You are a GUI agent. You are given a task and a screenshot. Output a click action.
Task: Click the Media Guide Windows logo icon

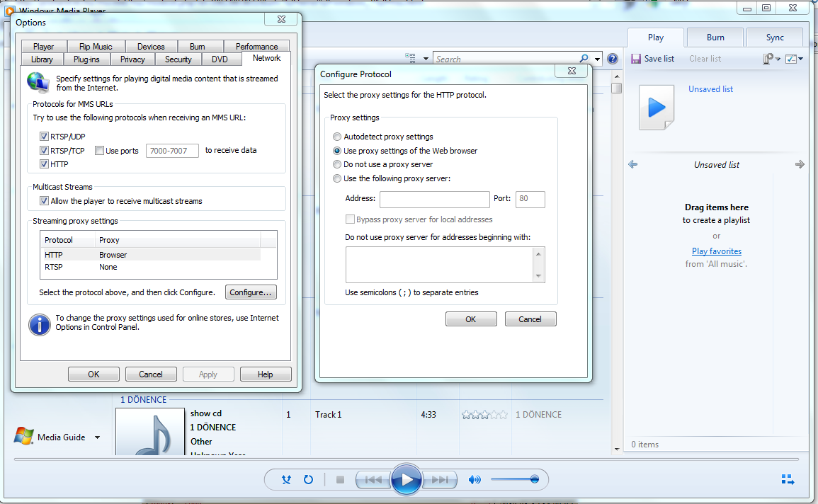coord(23,436)
